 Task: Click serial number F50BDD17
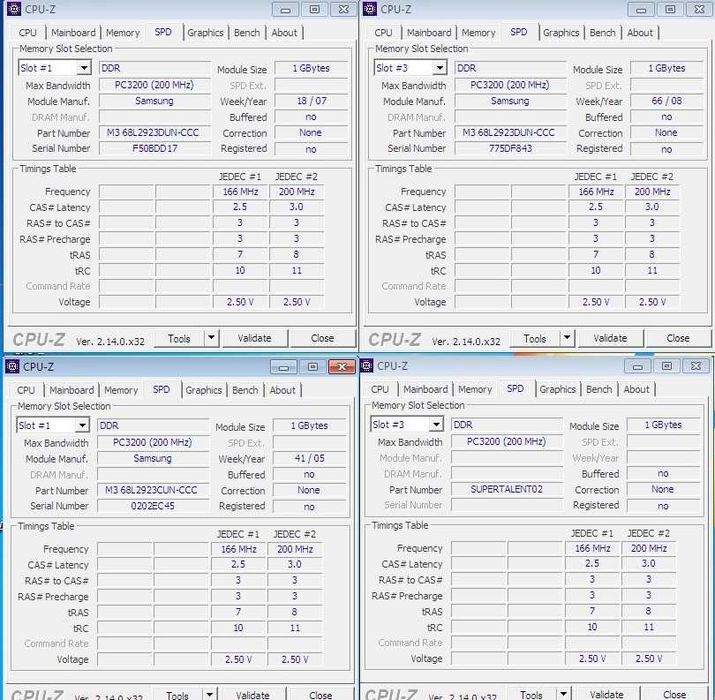[155, 148]
